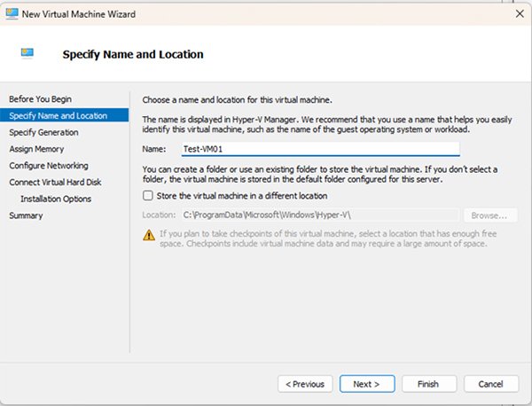Viewport: 532px width, 406px height.
Task: Click the virtual machine icon in the header
Action: (28, 53)
